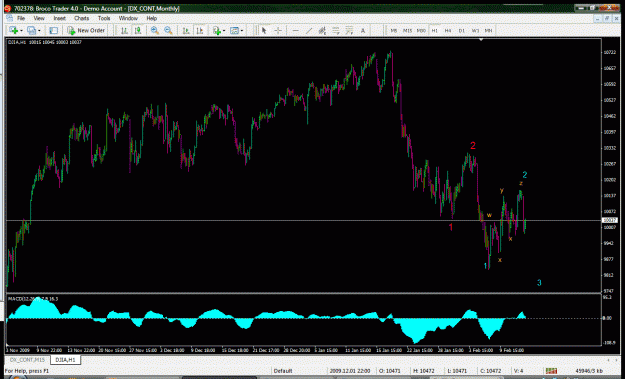Toggle chart Auto Scroll

(186, 30)
